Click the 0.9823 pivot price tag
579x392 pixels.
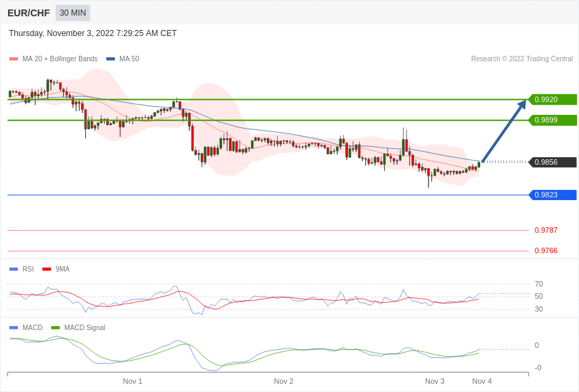point(552,195)
